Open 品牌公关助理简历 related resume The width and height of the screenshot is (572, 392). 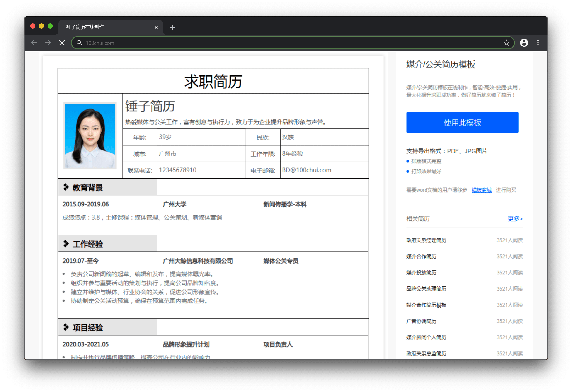[426, 289]
